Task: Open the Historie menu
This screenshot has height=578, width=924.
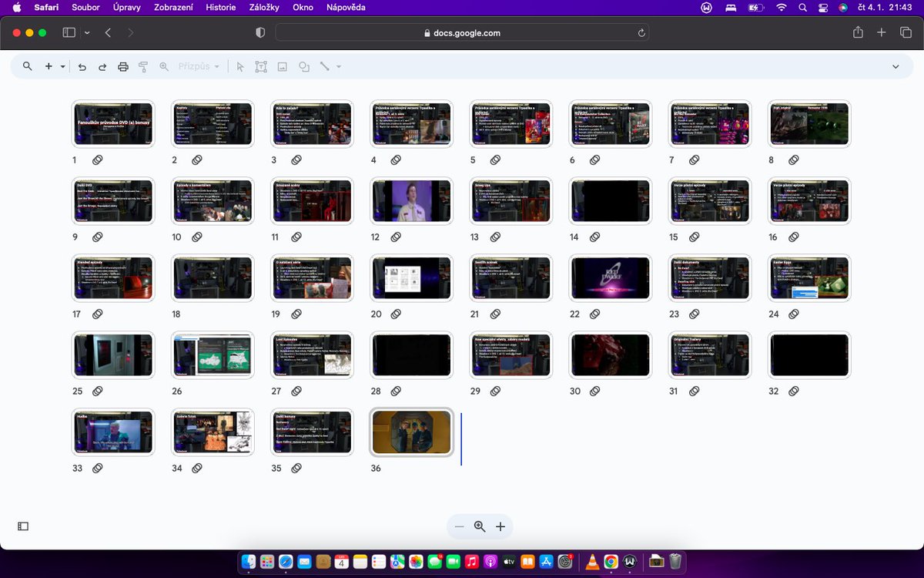Action: pos(221,8)
